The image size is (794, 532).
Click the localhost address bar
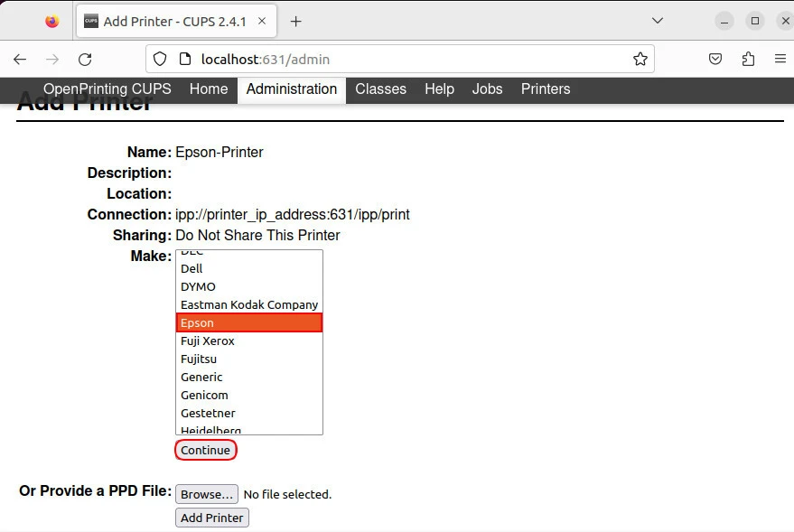point(397,59)
